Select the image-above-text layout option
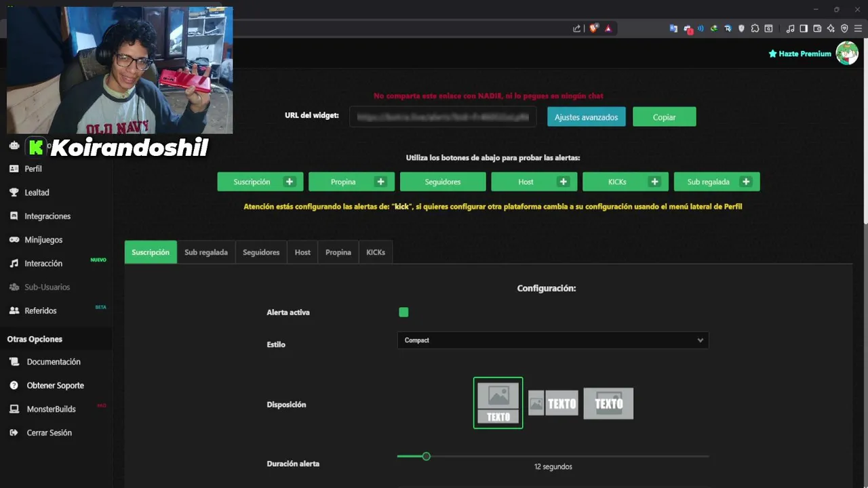 point(498,403)
